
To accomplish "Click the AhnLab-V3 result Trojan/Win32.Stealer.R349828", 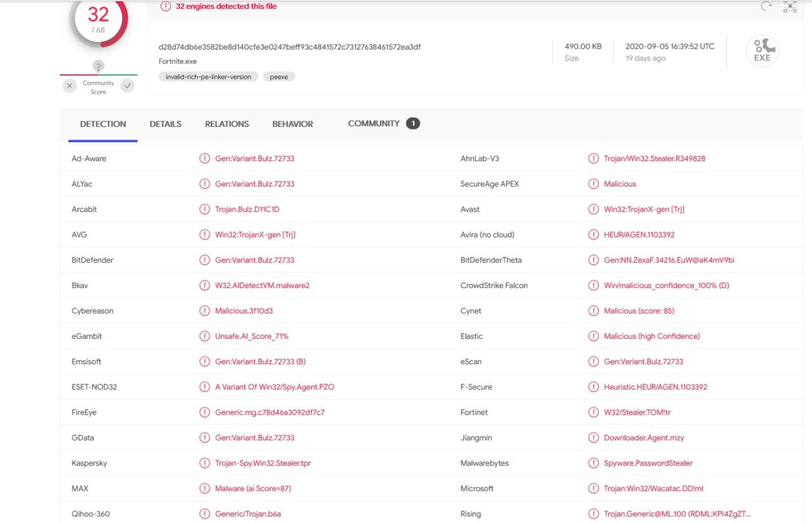I will click(655, 159).
